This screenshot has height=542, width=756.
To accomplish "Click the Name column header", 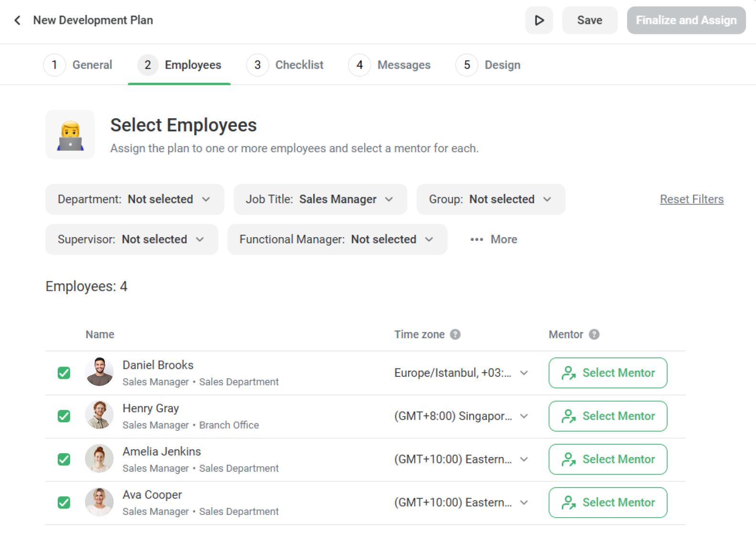I will tap(100, 334).
